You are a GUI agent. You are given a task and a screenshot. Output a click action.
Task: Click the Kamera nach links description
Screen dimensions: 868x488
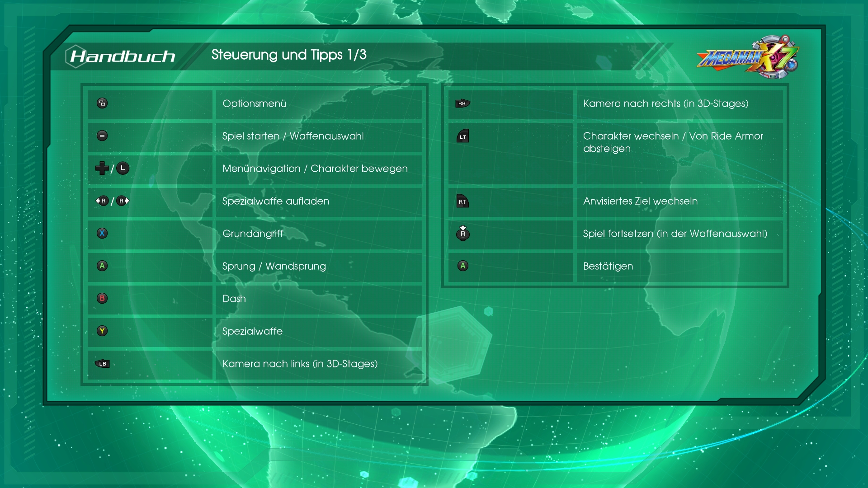click(300, 364)
